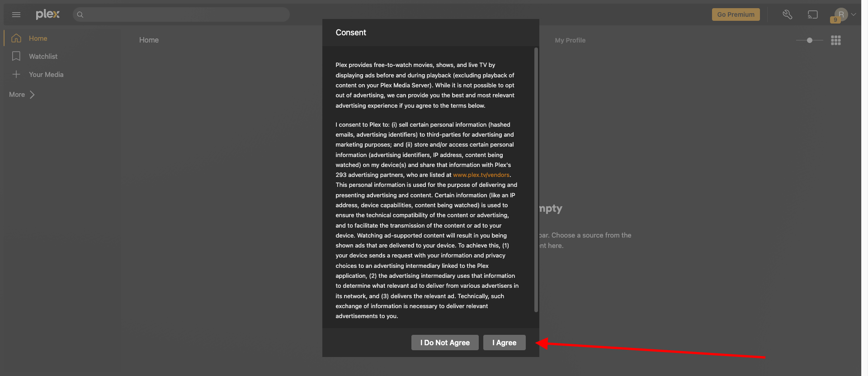Focus the search input field
Screen dimensions: 868x376
tap(181, 14)
